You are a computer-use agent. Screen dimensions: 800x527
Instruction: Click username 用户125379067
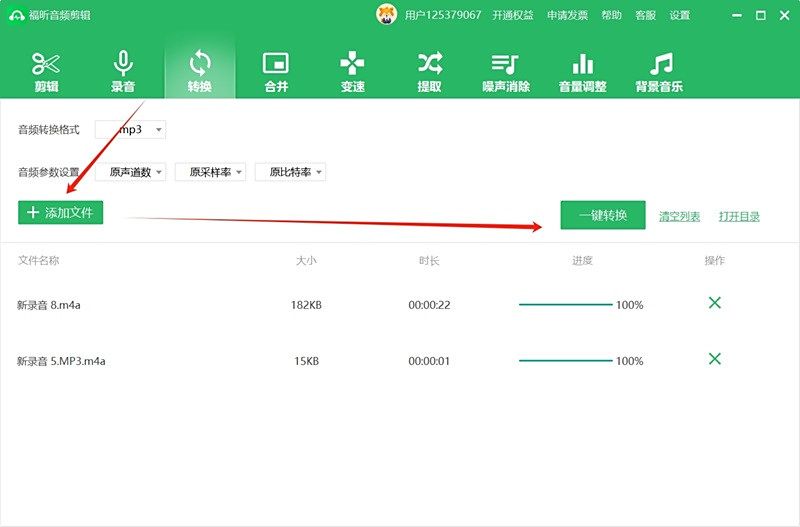pos(443,15)
